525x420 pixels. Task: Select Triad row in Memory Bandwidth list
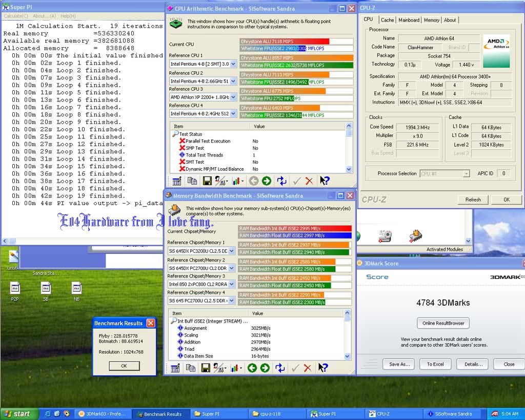256,349
